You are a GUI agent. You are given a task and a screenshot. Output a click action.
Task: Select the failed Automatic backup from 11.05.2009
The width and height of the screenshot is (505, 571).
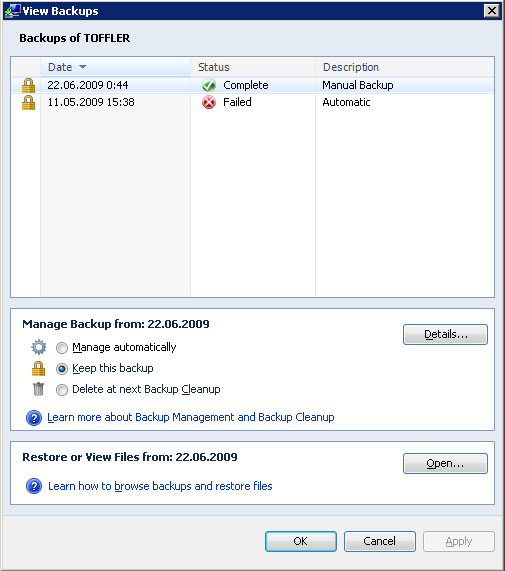pos(253,102)
